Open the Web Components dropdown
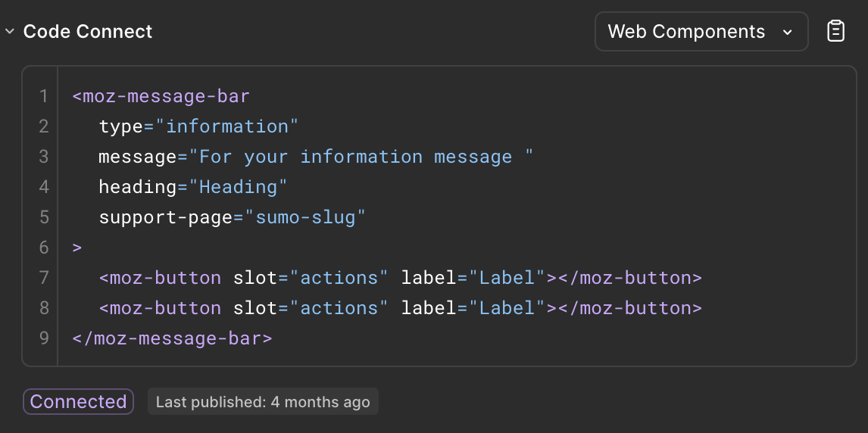The height and width of the screenshot is (433, 868). coord(701,31)
